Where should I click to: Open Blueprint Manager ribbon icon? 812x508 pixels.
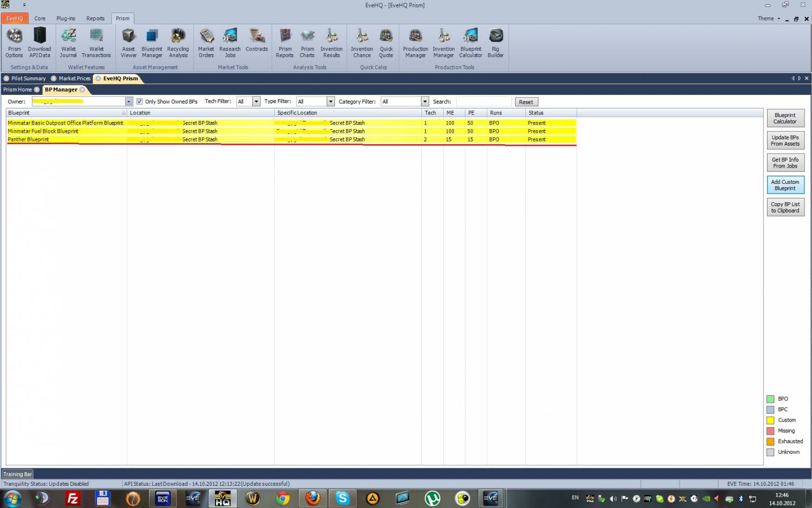tap(152, 43)
